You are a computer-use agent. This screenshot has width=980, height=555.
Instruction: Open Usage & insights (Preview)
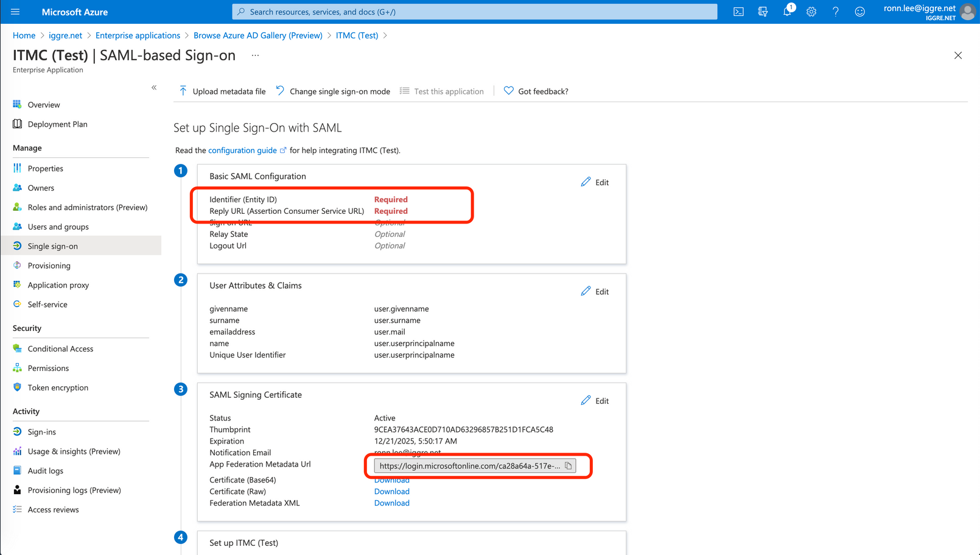pyautogui.click(x=74, y=451)
